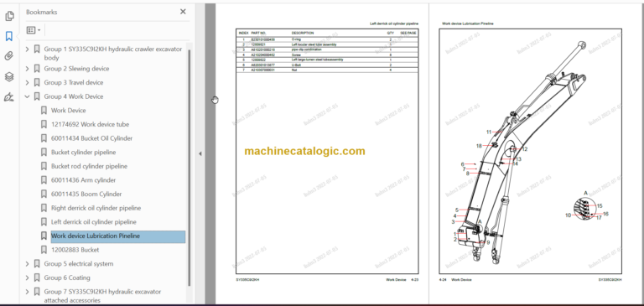Click page number 4-24 footer

pyautogui.click(x=443, y=280)
